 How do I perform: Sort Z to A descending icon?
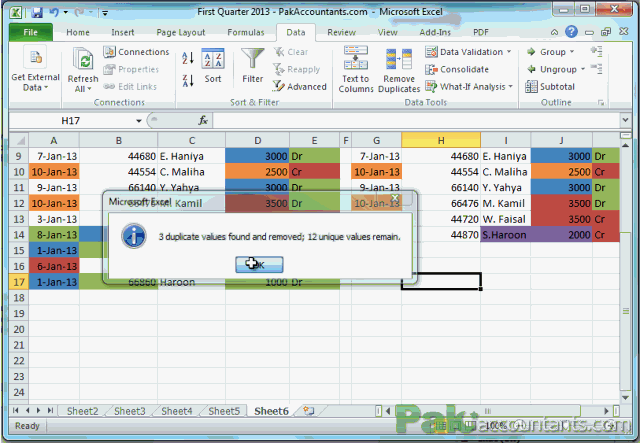(188, 80)
